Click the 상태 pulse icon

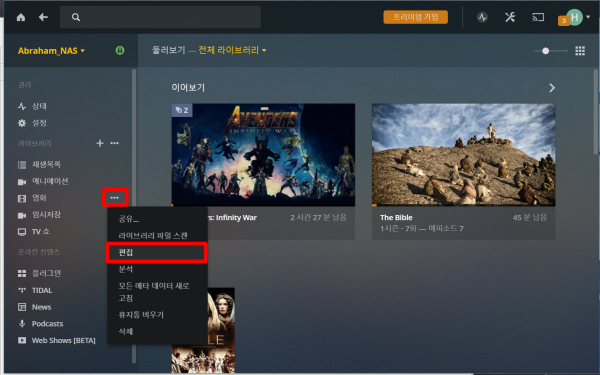coord(22,106)
